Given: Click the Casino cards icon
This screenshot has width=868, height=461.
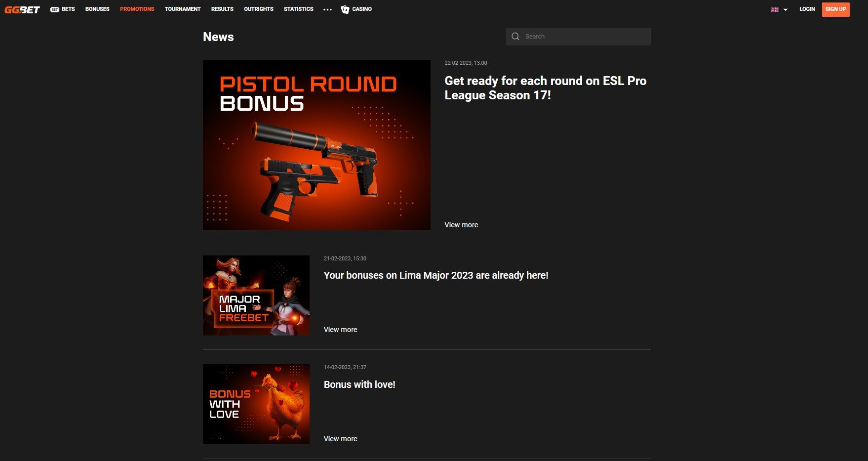Looking at the screenshot, I should [x=345, y=9].
